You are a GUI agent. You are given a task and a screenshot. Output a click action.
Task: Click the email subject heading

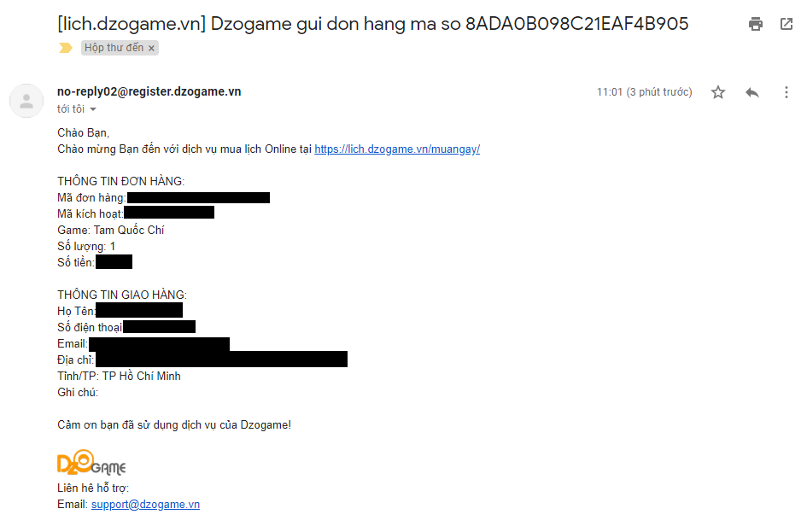click(372, 24)
